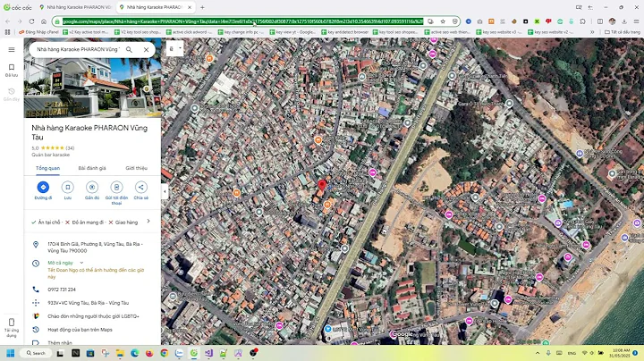Open Đăng Nhập cPanel bookmark
644x361 pixels.
point(38,32)
